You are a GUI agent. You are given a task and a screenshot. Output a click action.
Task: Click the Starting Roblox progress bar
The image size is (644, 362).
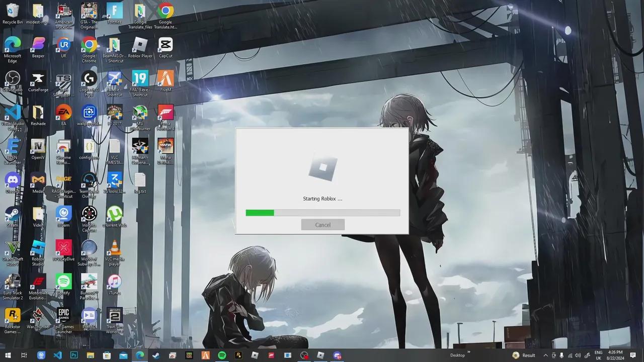(x=323, y=213)
